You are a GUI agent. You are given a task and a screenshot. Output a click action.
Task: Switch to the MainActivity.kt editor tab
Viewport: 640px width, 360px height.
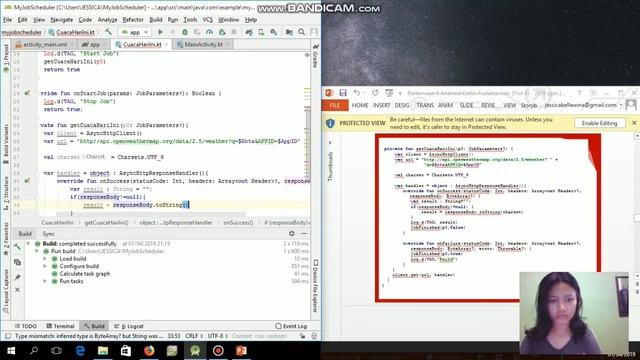(203, 44)
